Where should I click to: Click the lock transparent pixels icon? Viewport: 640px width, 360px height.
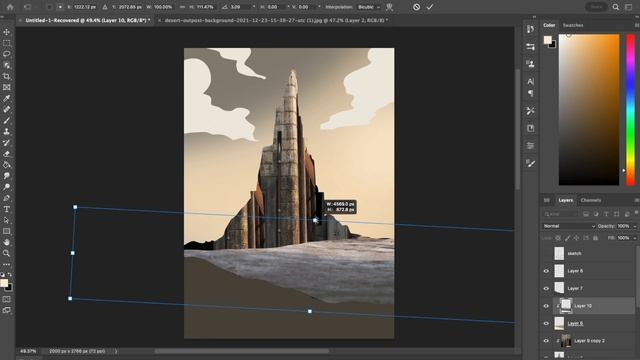point(558,238)
